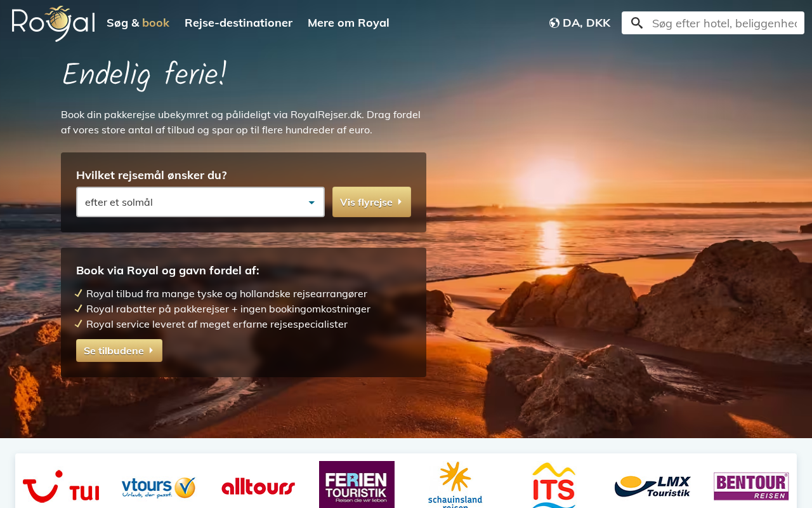Open the Mere om Royal menu
The width and height of the screenshot is (812, 508).
click(348, 23)
